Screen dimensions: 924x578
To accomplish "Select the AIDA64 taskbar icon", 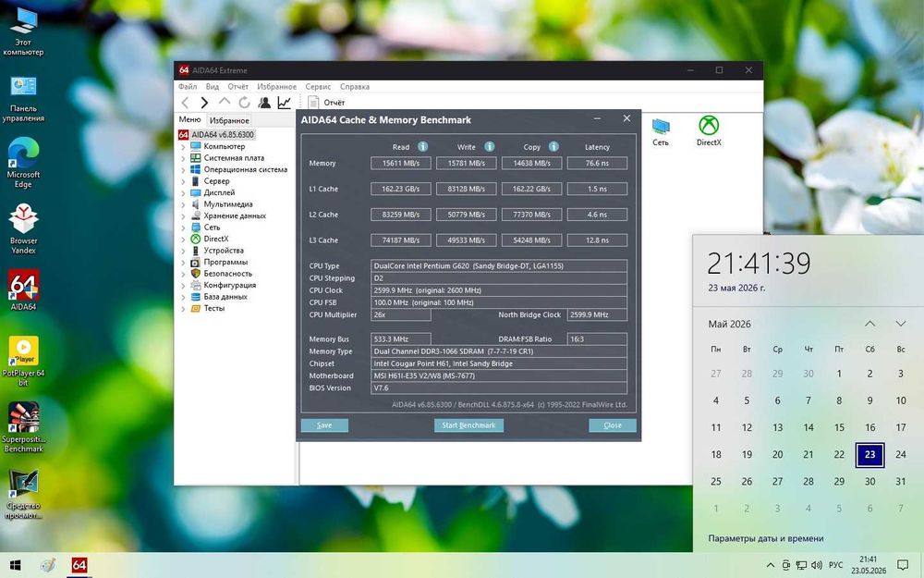I will (x=79, y=566).
